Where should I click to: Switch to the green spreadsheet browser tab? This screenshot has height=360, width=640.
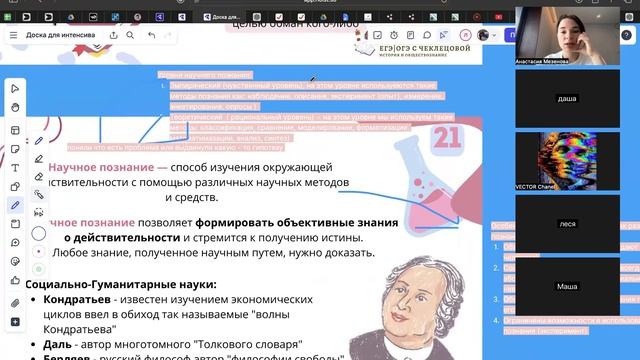coord(7,17)
